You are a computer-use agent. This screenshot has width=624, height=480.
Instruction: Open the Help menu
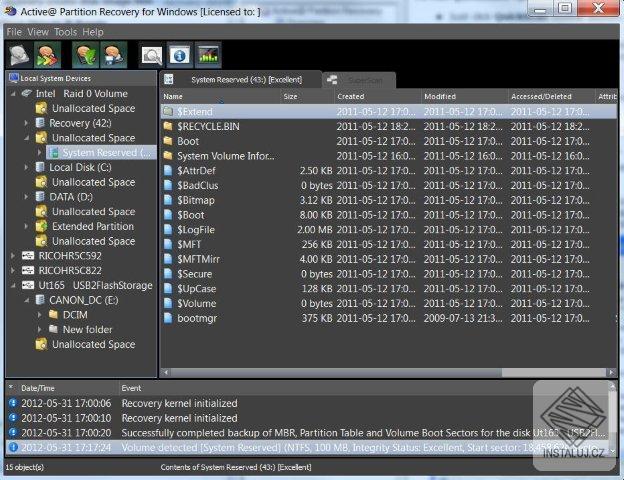coord(93,32)
